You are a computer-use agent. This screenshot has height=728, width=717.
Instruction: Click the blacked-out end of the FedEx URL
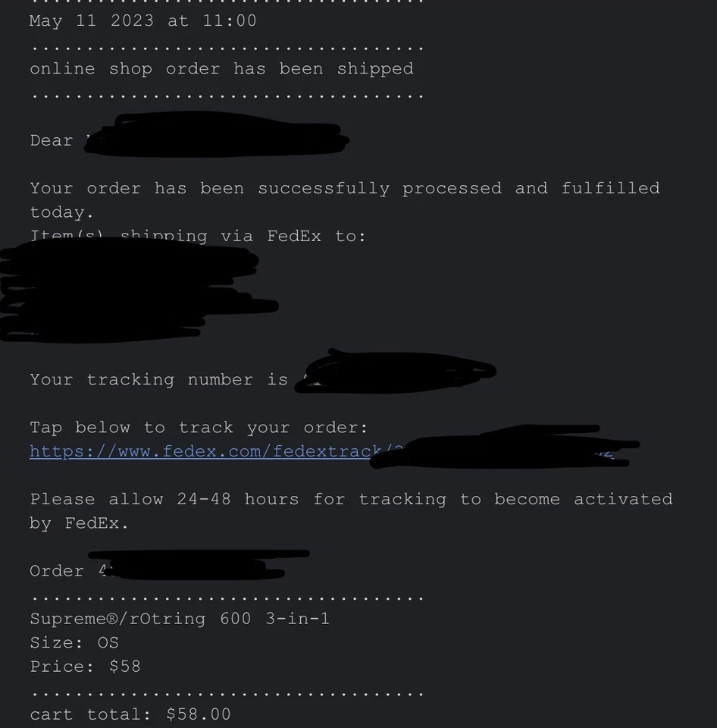pyautogui.click(x=505, y=446)
